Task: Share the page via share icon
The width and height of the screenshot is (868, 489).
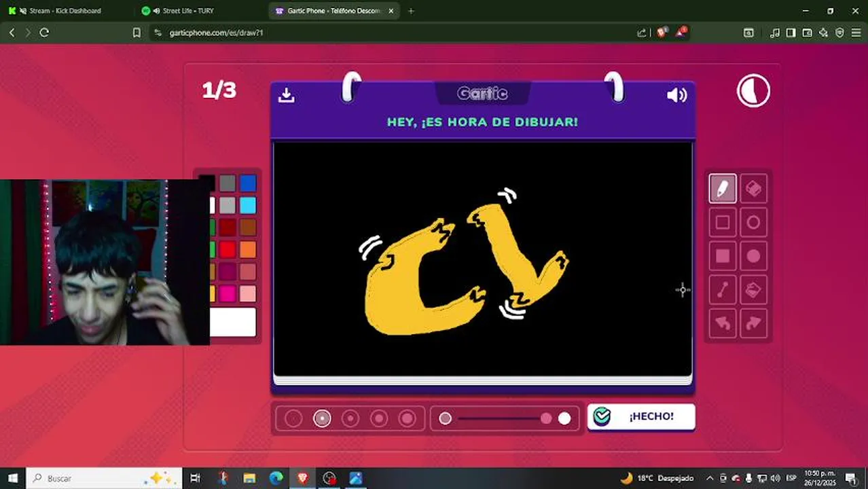Action: 642,33
